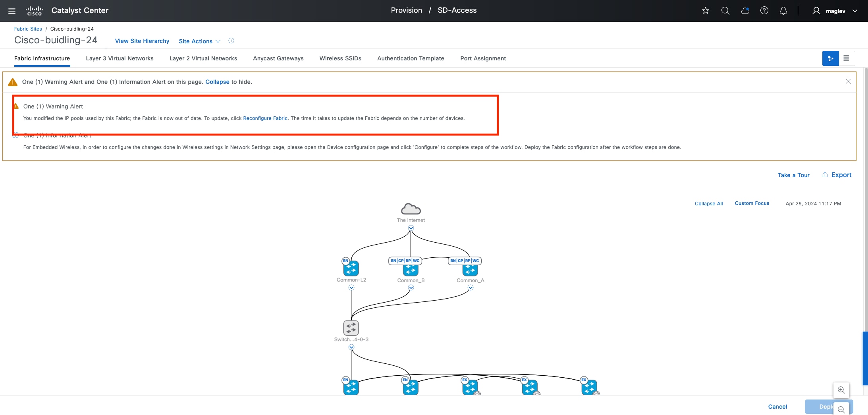Click the Common_B device icon
This screenshot has width=868, height=415.
pyautogui.click(x=411, y=270)
